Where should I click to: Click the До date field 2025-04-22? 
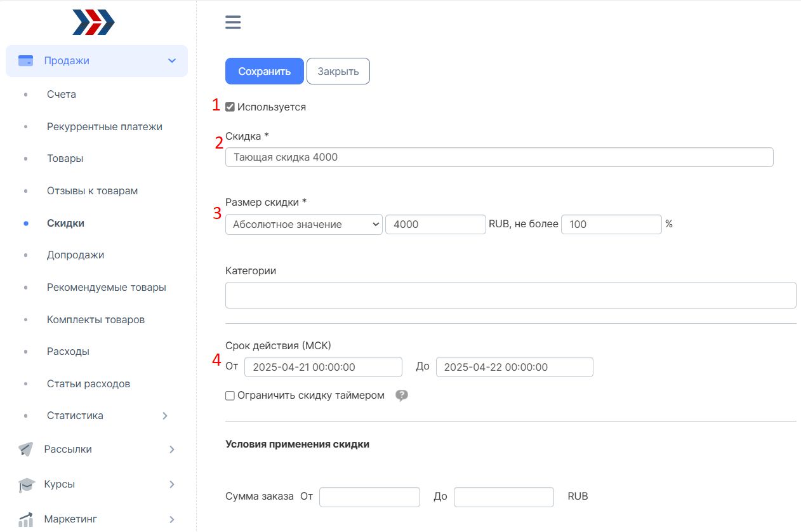tap(515, 367)
